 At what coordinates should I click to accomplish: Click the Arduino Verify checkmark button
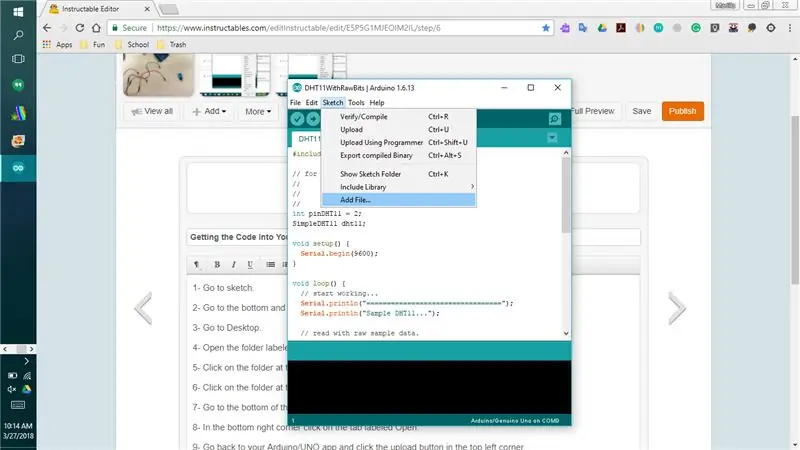pos(297,119)
